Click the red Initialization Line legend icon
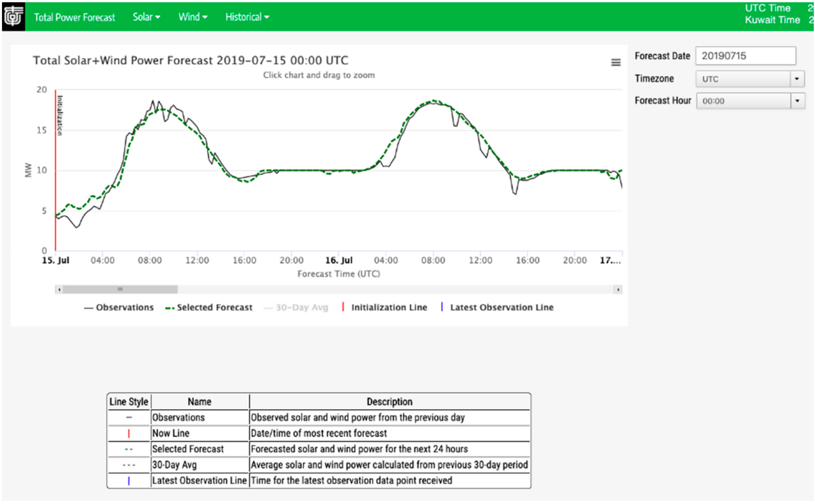The height and width of the screenshot is (504, 815). point(343,307)
